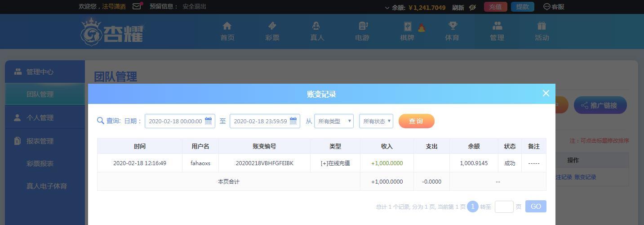Click the 备注 column header
Image resolution: width=644 pixels, height=225 pixels.
[x=534, y=146]
